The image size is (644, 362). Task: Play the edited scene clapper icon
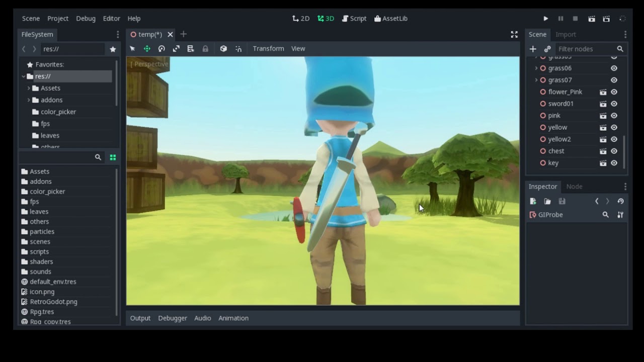tap(592, 19)
